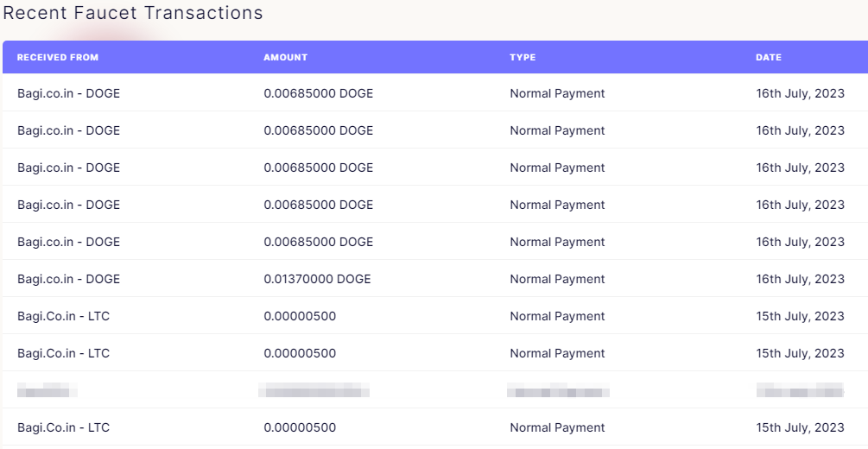Open the first Bagi.Co.in - LTC sender entry

coord(64,316)
